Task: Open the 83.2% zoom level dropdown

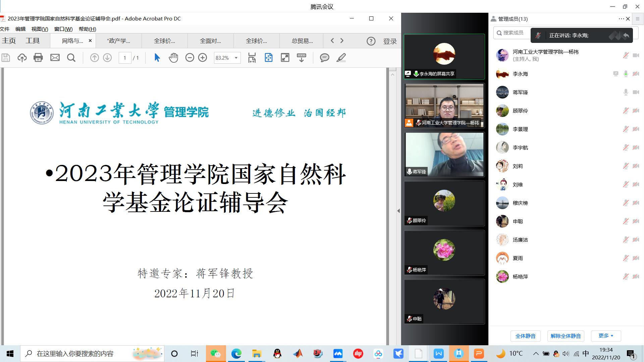Action: pyautogui.click(x=236, y=58)
